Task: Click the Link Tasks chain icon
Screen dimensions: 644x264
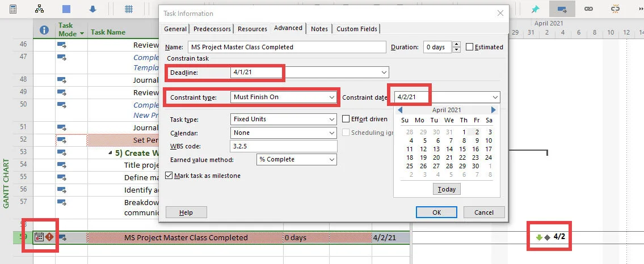Action: click(x=588, y=9)
